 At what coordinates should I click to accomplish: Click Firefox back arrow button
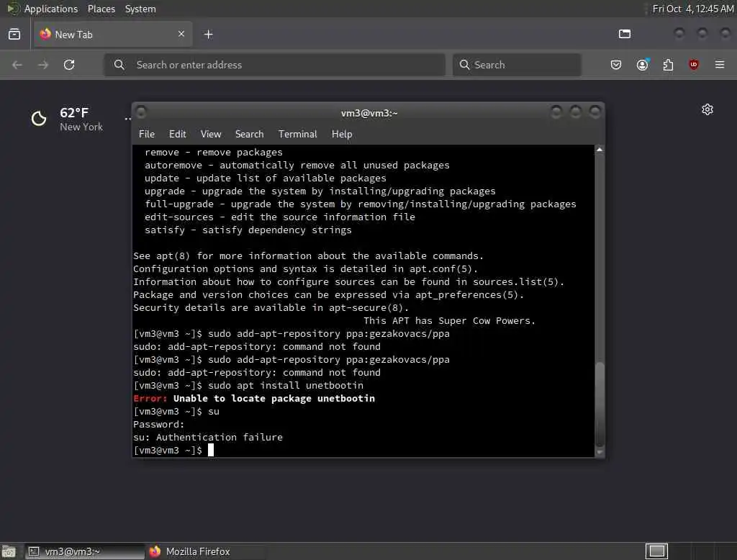click(x=17, y=65)
